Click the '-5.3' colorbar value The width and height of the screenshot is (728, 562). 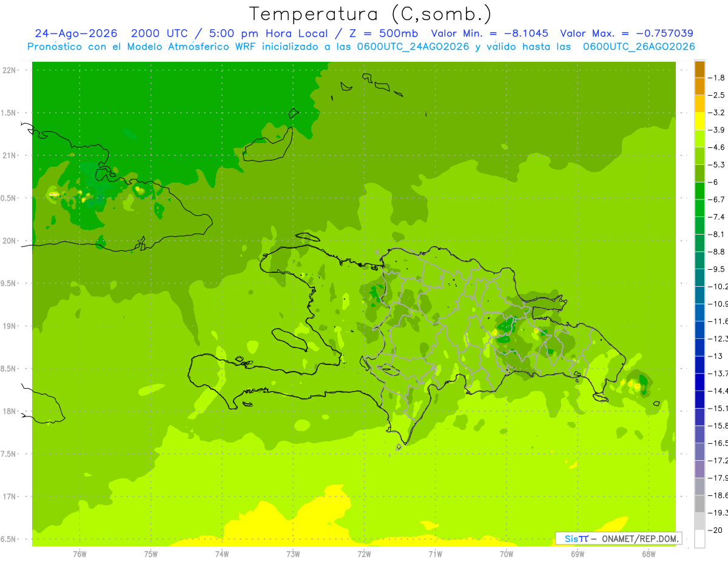tap(716, 164)
